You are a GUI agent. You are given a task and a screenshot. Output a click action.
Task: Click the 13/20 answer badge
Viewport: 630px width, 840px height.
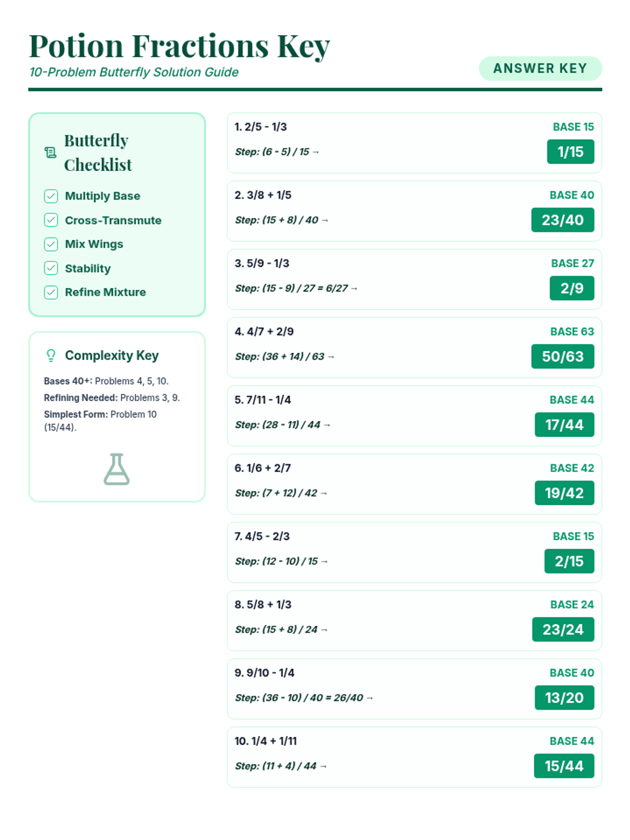coord(564,698)
